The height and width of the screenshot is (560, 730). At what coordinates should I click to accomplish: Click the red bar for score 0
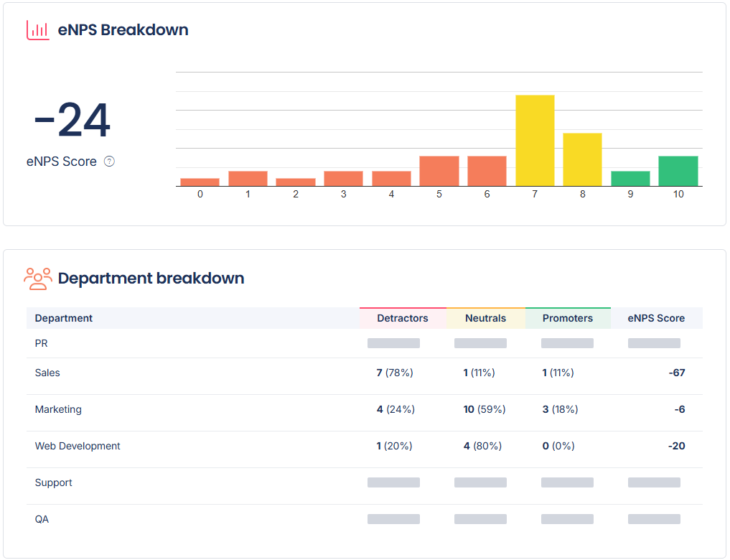tap(200, 182)
